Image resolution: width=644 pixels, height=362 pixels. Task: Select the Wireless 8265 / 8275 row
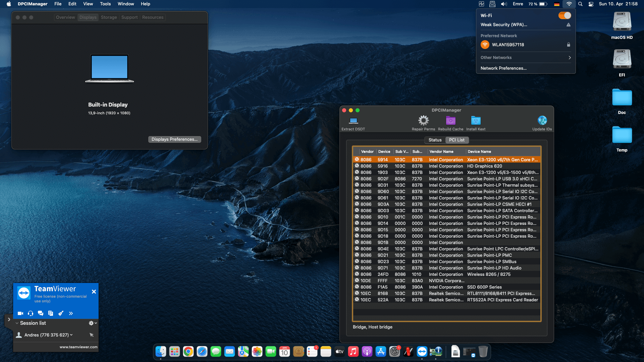446,274
